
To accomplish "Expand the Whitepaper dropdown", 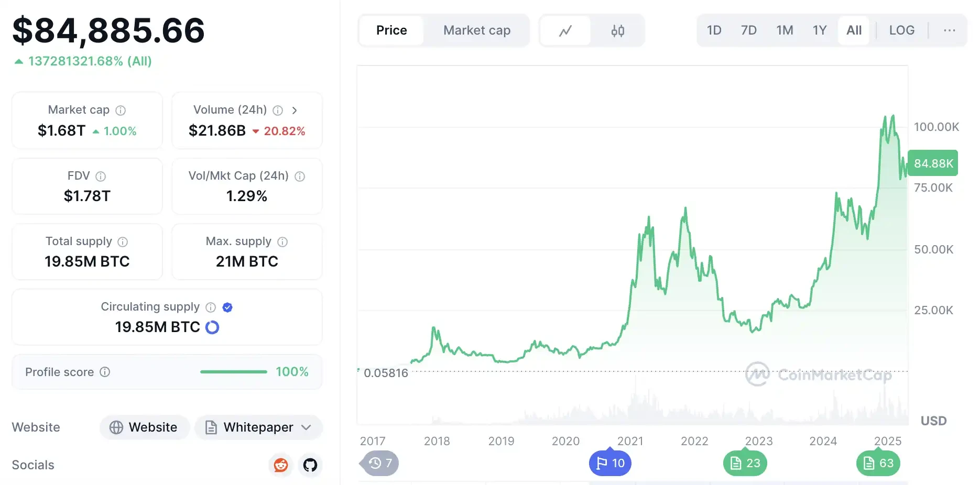I will (306, 427).
